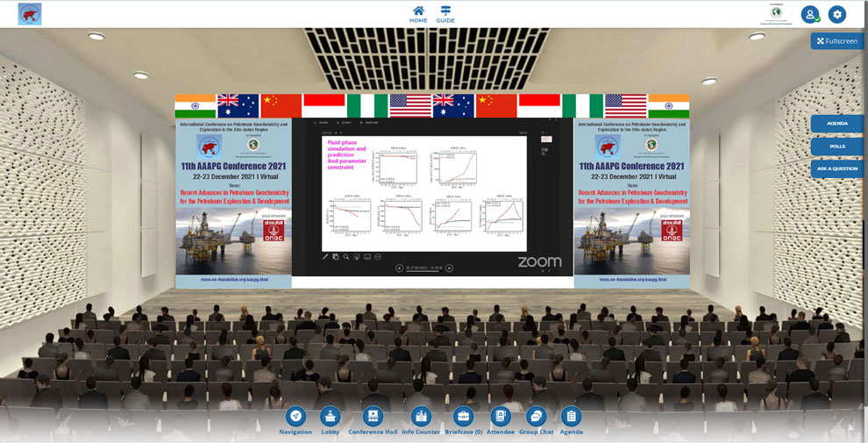Open the Briefcase (0)
The height and width of the screenshot is (443, 868).
click(463, 417)
